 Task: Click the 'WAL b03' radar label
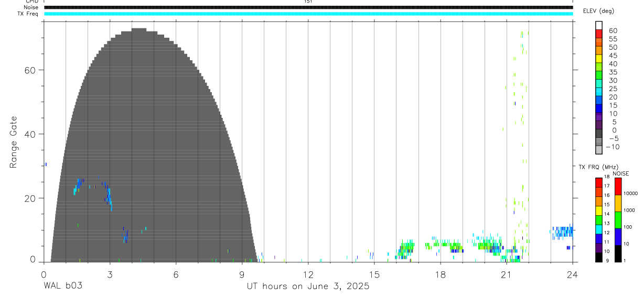tap(63, 287)
